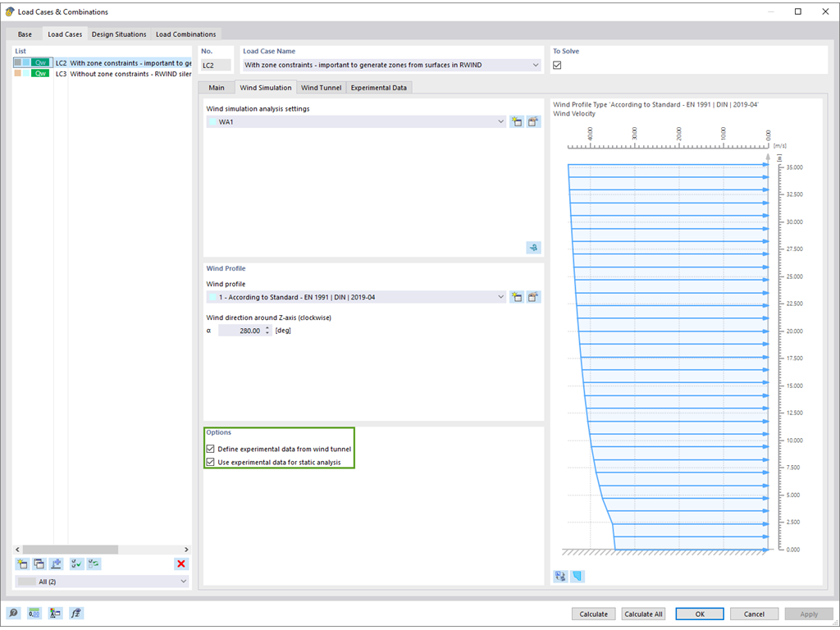This screenshot has height=630, width=840.
Task: Copy the selected load case
Action: tap(39, 564)
